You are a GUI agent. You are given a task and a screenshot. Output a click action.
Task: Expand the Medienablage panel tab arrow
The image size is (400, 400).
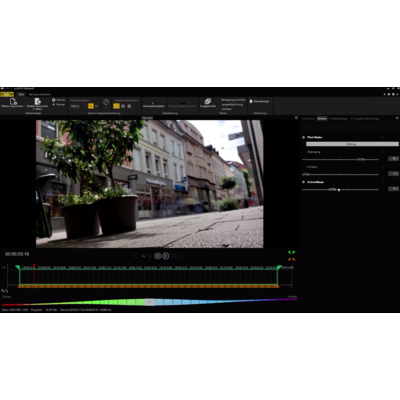click(330, 119)
